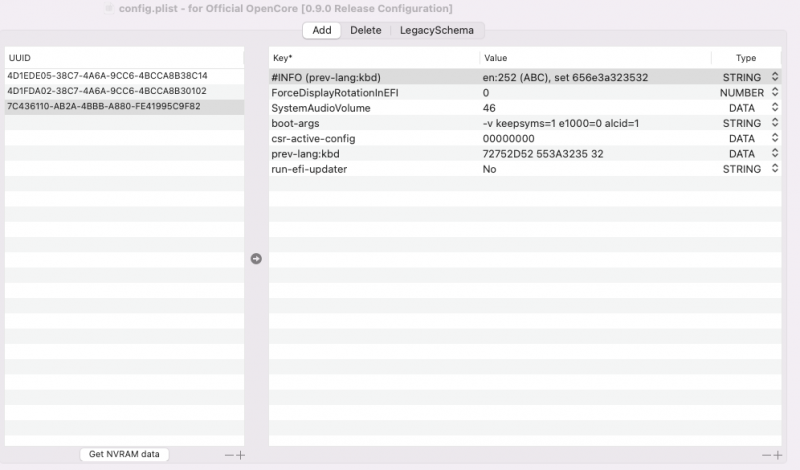Switch to the Delete tab

point(365,30)
